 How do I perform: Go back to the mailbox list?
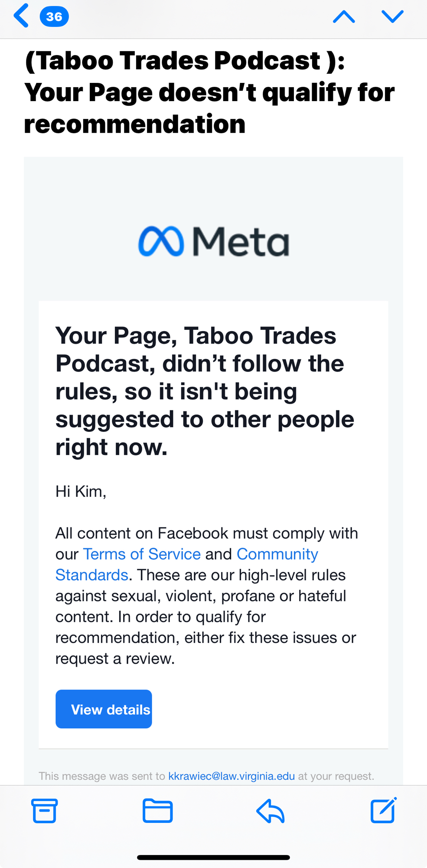tap(21, 16)
